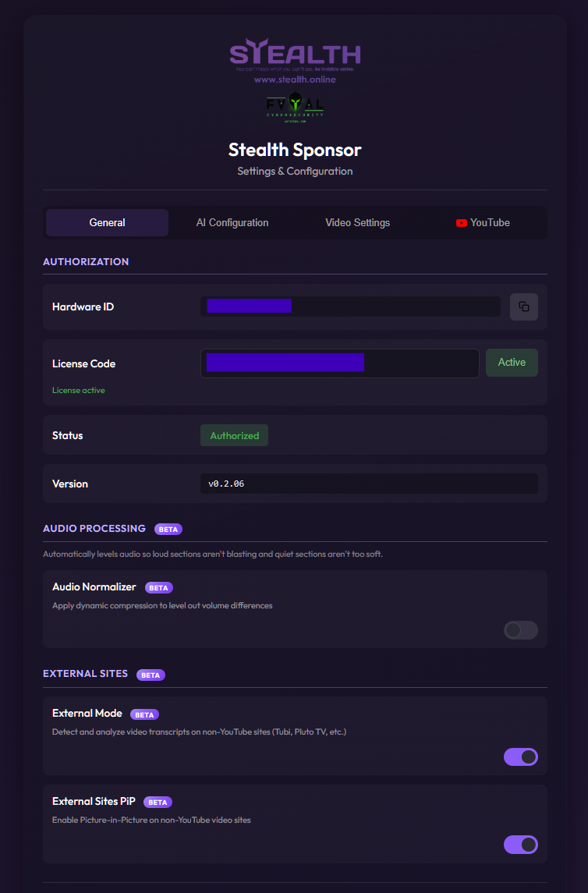
Task: Turn off External Sites PiP
Action: tap(520, 845)
